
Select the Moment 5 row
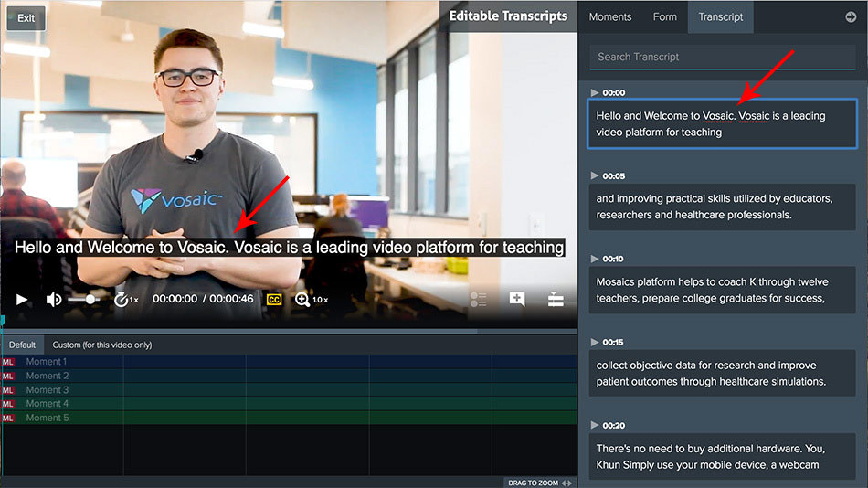click(289, 418)
